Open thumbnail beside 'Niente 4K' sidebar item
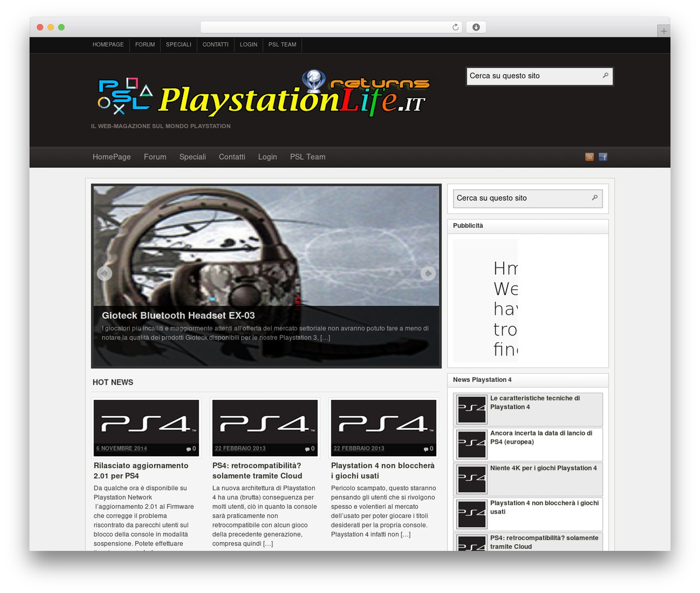Screen dimensions: 700x593 point(471,480)
